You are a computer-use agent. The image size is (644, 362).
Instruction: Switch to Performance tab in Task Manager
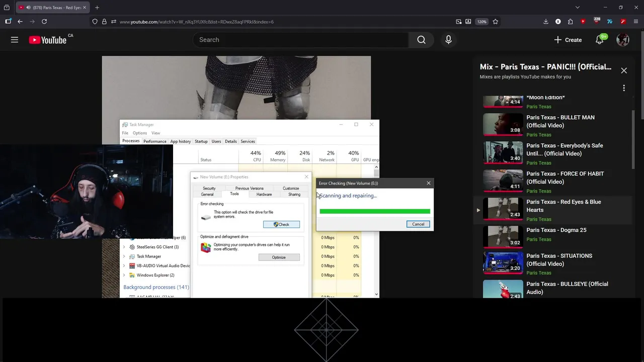tap(155, 141)
